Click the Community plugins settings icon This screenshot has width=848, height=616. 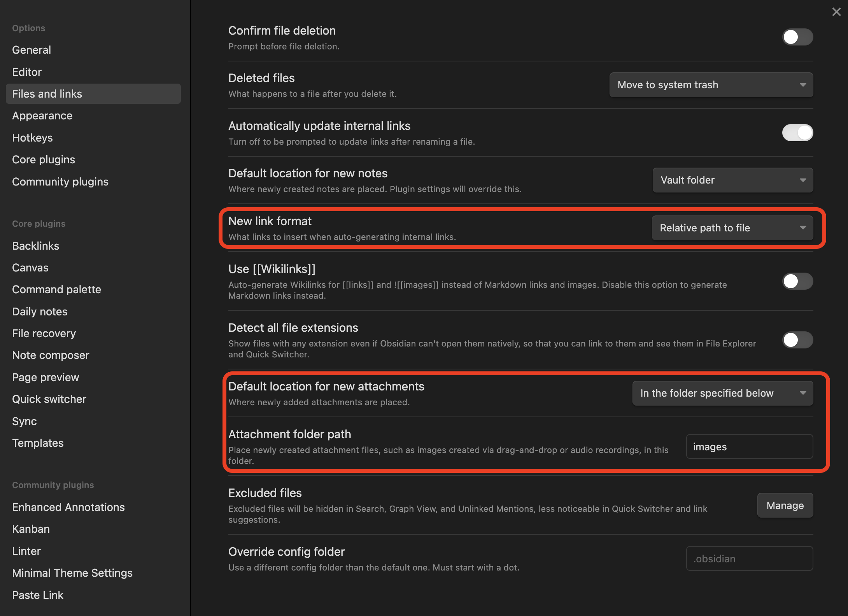click(61, 181)
